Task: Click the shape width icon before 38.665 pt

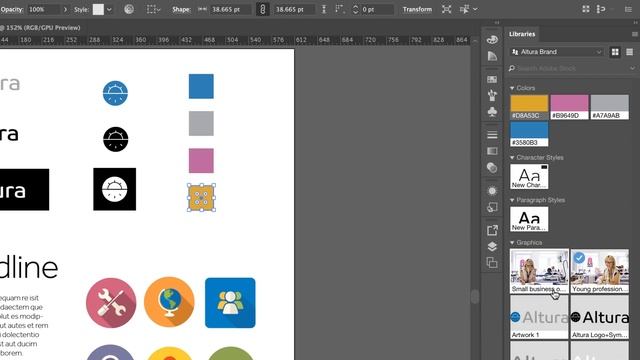Action: (202, 9)
